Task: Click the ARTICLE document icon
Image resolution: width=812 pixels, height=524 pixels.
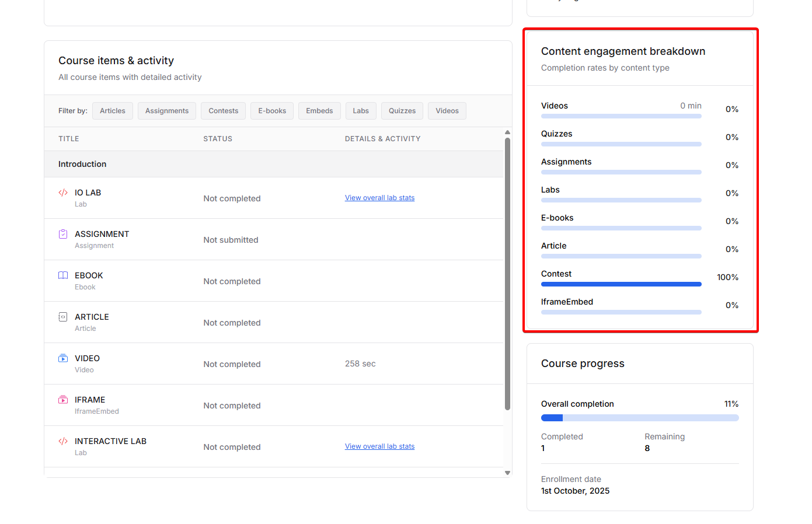Action: click(63, 317)
